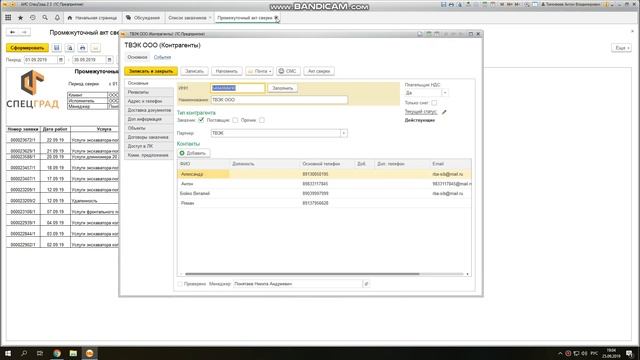Click the info icon in title bar
This screenshot has width=640, height=360.
pos(607,4)
